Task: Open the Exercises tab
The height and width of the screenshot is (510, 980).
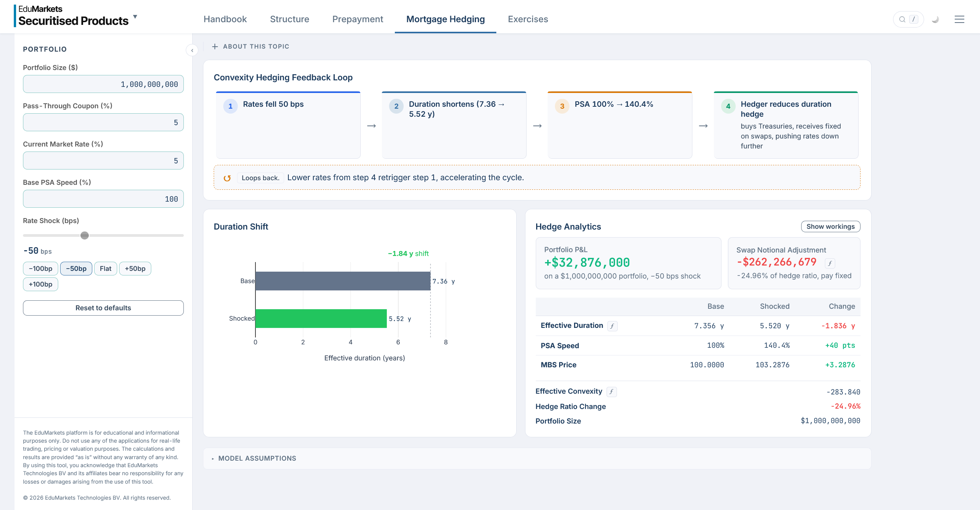Action: point(528,19)
